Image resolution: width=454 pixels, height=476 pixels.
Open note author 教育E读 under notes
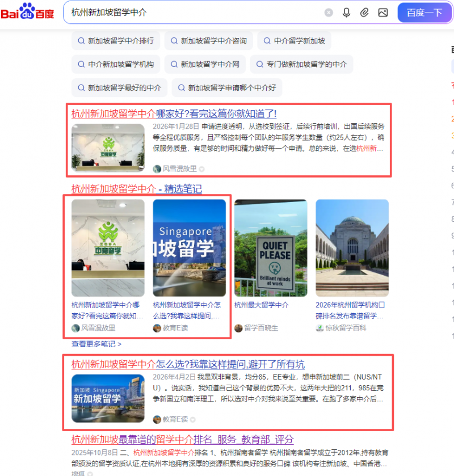[175, 328]
